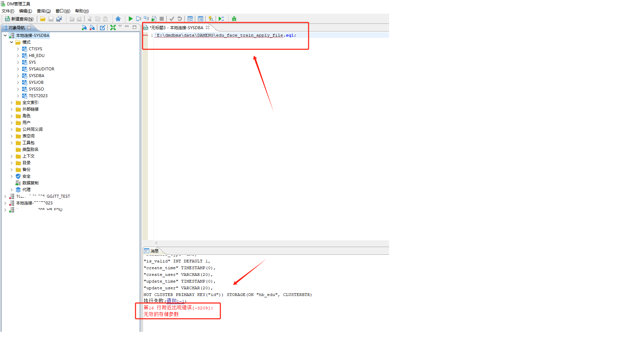Screen dimensions: 644x362
Task: Click the open file folder icon
Action: pyautogui.click(x=43, y=19)
